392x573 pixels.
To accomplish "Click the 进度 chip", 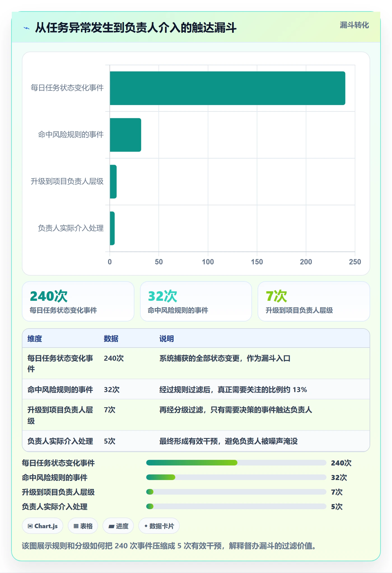I will point(118,526).
